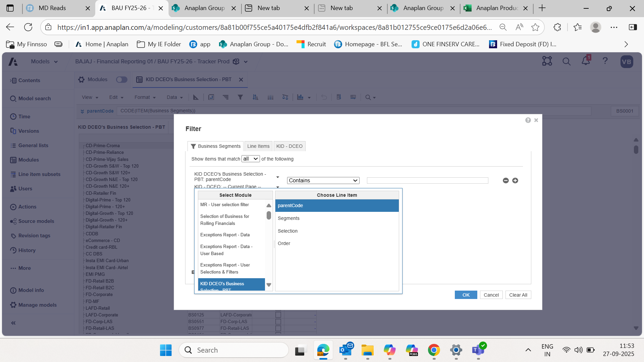Open the View menu
644x362 pixels.
pos(90,97)
